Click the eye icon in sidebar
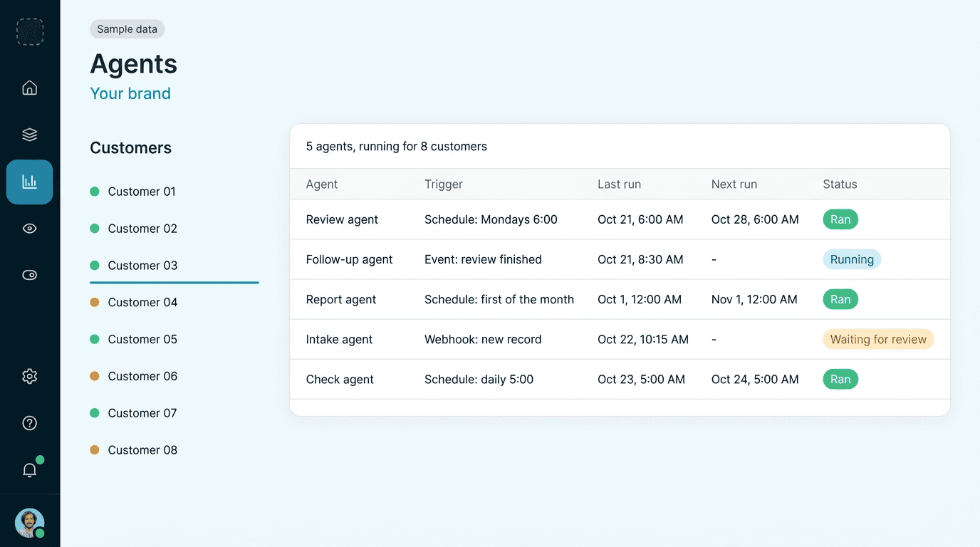The height and width of the screenshot is (547, 980). tap(29, 229)
